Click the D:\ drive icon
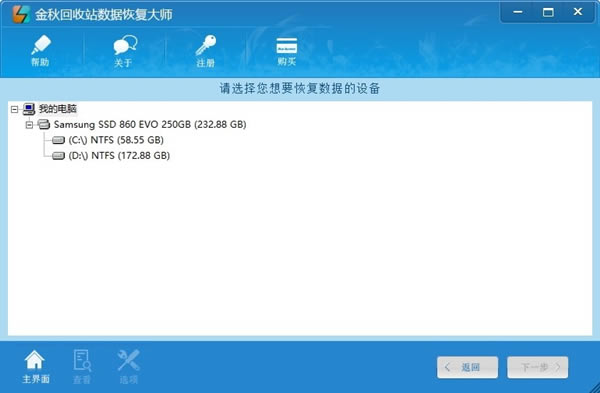600x393 pixels. pos(58,156)
